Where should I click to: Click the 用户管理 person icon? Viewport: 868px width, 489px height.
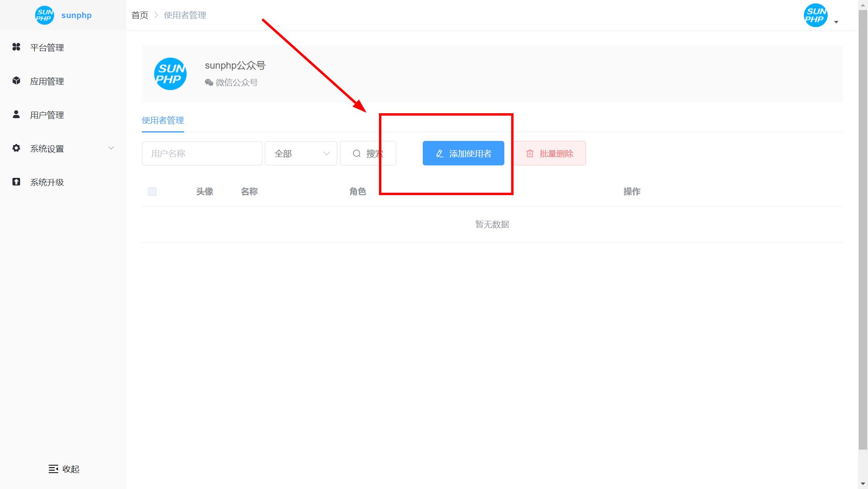[x=16, y=114]
